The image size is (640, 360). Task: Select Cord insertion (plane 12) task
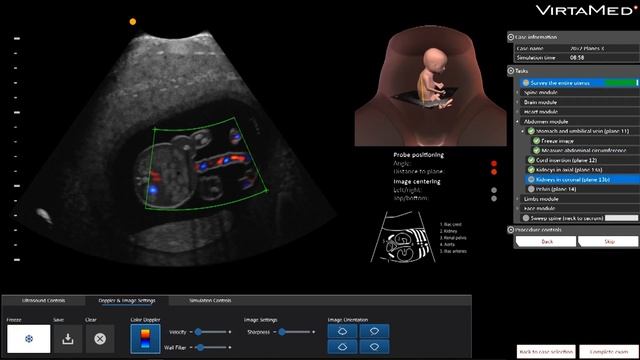[582, 160]
